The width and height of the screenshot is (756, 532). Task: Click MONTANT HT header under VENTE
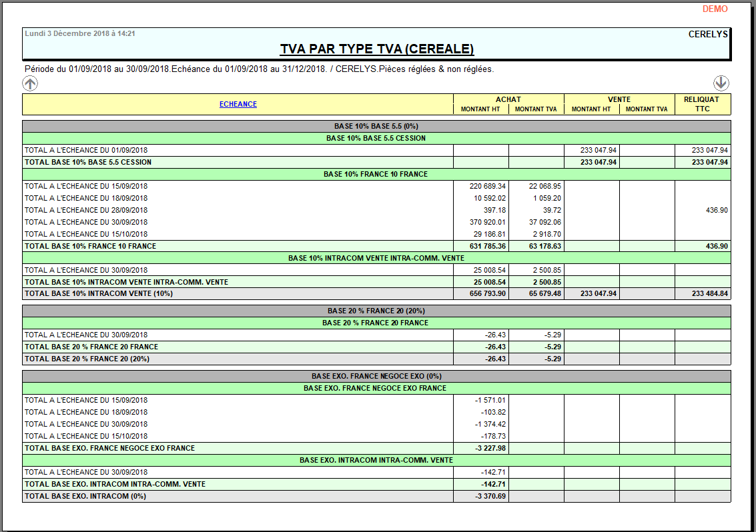(591, 109)
